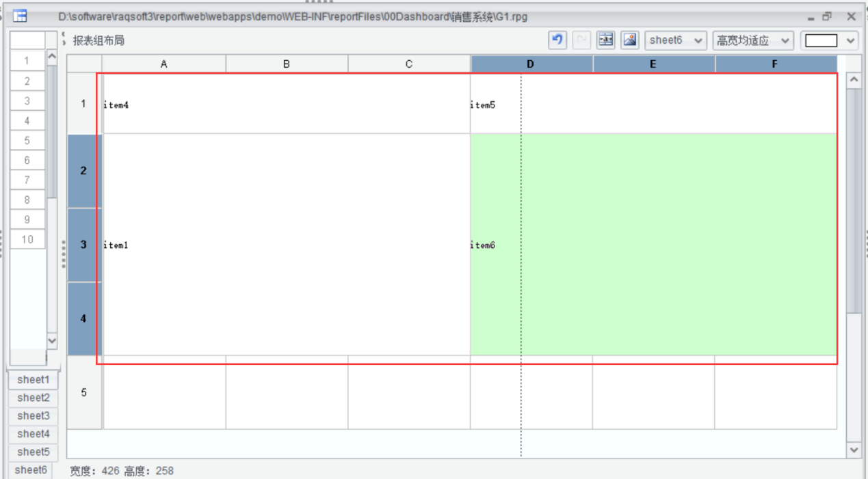Select row 5 header in layout grid
Screen dimensions: 868x479
pos(84,392)
